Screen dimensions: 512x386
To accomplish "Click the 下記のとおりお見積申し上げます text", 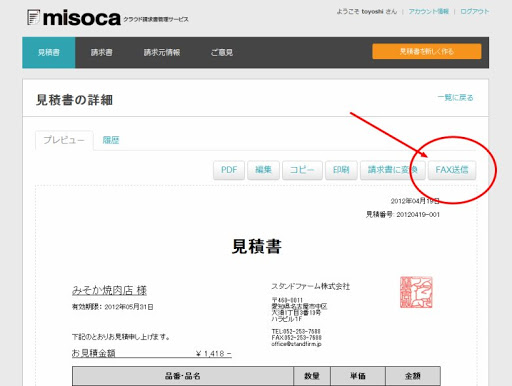I will click(x=121, y=337).
